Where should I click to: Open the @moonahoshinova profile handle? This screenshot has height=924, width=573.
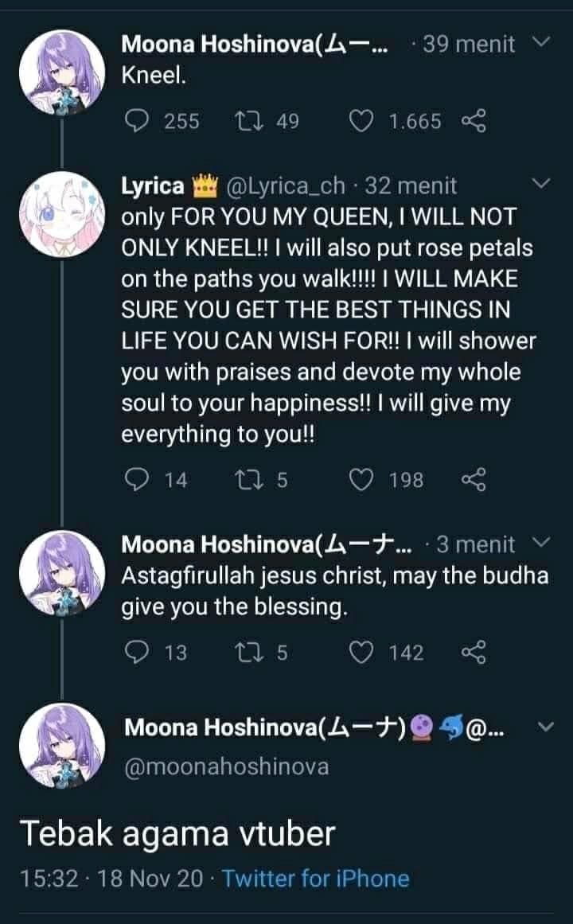227,766
